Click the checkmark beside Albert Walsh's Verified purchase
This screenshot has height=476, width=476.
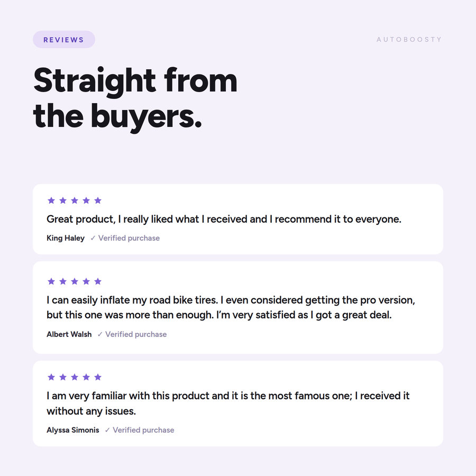100,334
